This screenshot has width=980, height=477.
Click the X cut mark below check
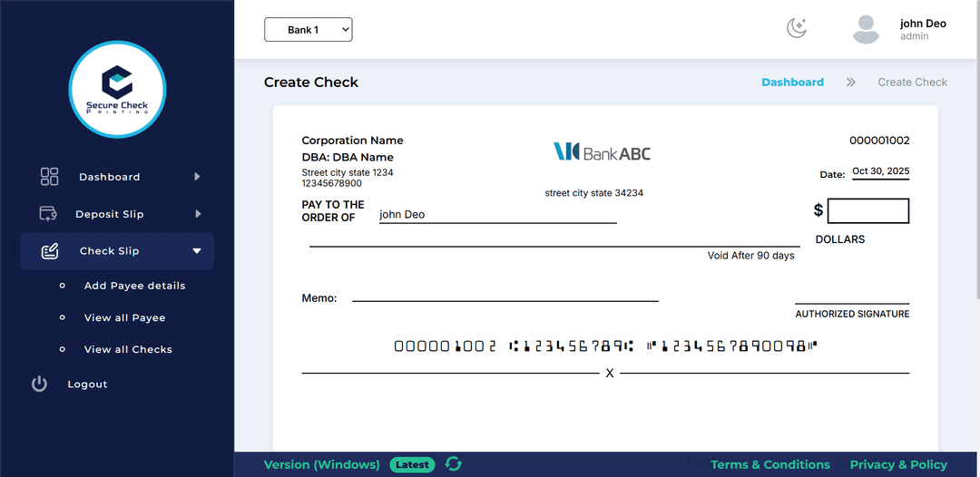click(x=610, y=374)
